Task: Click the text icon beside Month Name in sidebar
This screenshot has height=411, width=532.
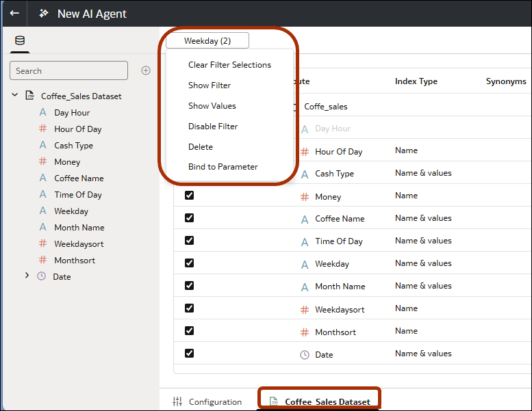Action: coord(42,227)
